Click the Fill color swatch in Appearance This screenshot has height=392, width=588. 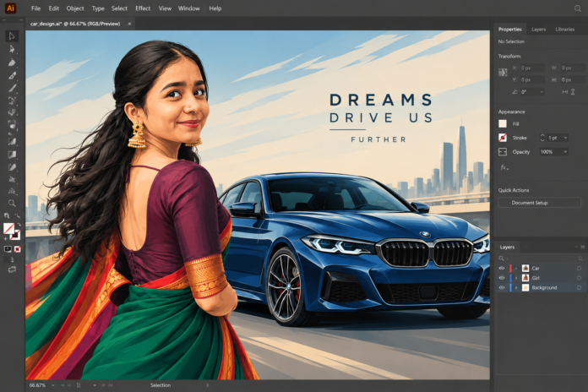pos(503,124)
